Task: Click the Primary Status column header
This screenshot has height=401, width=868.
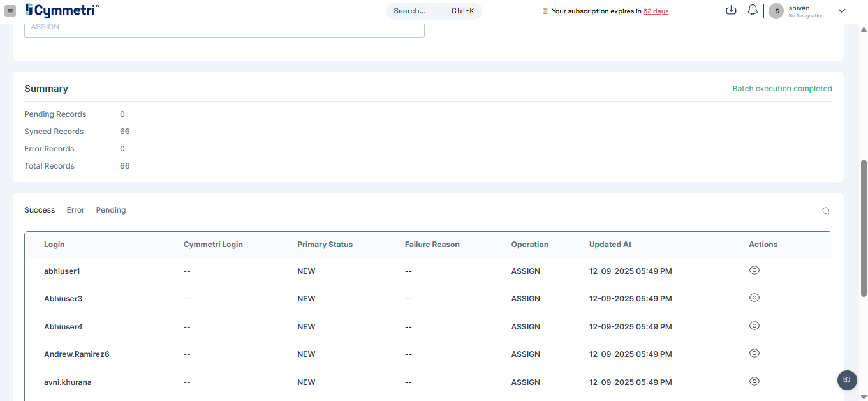Action: click(x=325, y=245)
